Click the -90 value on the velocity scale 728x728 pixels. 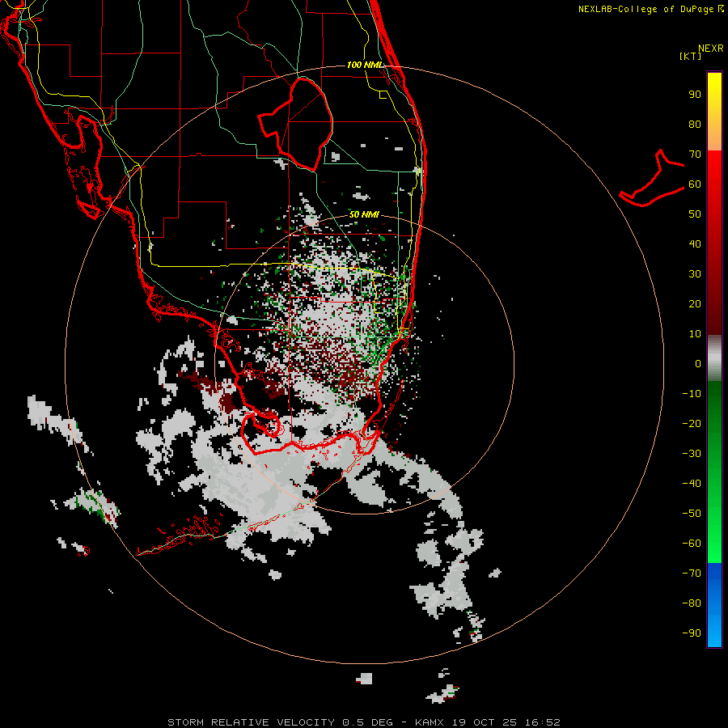692,633
